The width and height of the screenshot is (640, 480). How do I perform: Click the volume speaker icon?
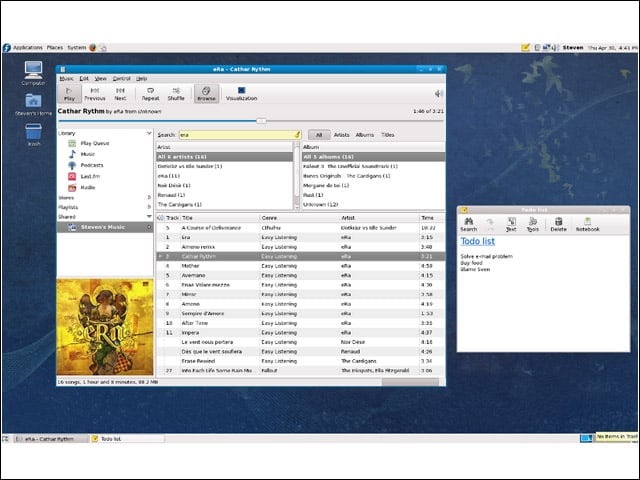(439, 94)
